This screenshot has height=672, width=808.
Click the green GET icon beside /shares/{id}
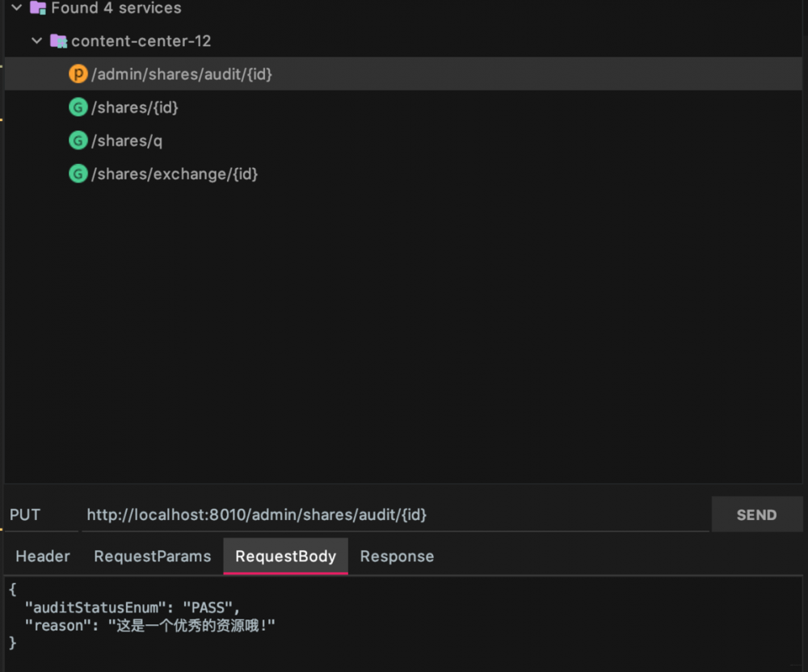click(78, 107)
